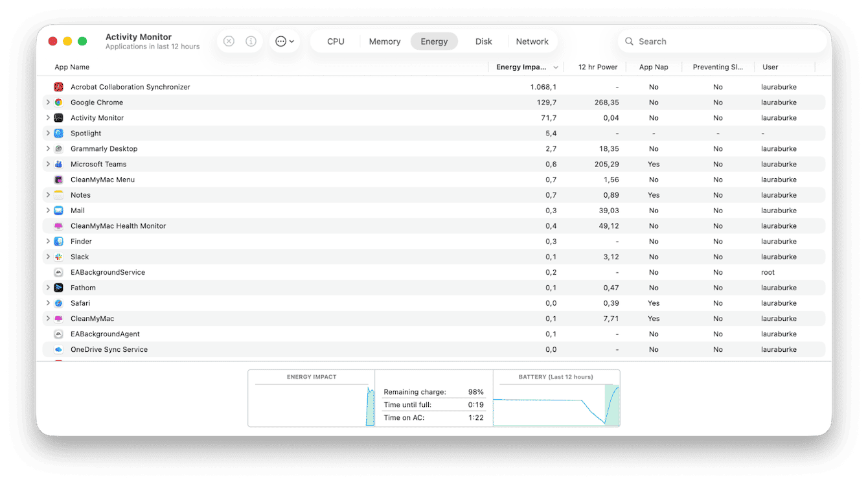The width and height of the screenshot is (868, 484).
Task: Open the More Options ellipsis dropdown
Action: click(x=284, y=41)
